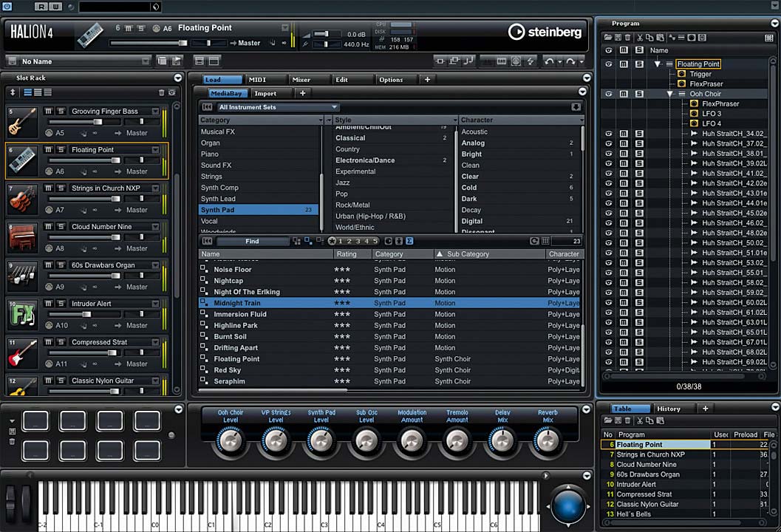Screen dimensions: 781x532
Task: Click the load folder icon in Table panel
Action: pos(607,420)
